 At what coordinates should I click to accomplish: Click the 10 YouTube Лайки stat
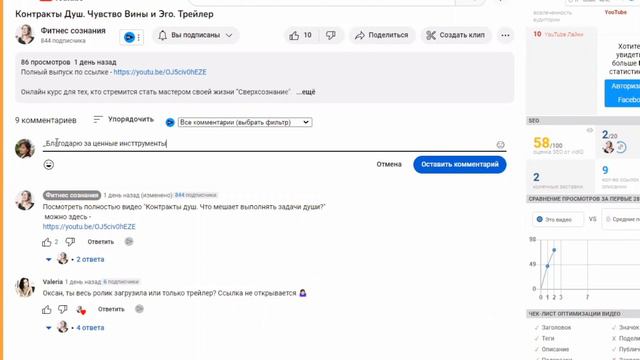pyautogui.click(x=558, y=34)
